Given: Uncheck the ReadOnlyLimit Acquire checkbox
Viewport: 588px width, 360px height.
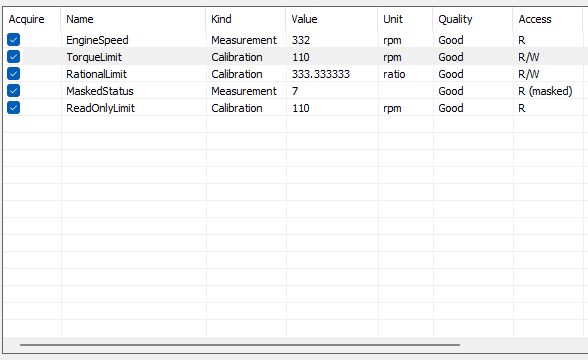Looking at the screenshot, I should point(14,108).
